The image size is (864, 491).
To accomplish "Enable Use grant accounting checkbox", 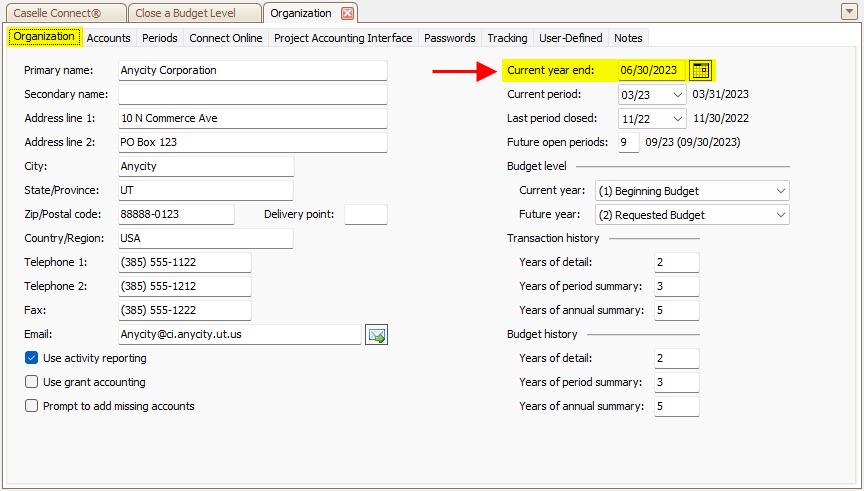I will pos(32,382).
